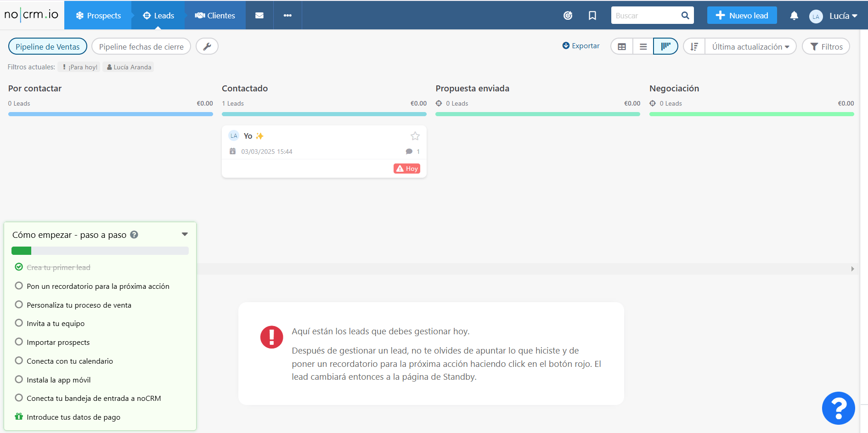
Task: Check 'Invita a tu equipo' step
Action: pos(19,323)
